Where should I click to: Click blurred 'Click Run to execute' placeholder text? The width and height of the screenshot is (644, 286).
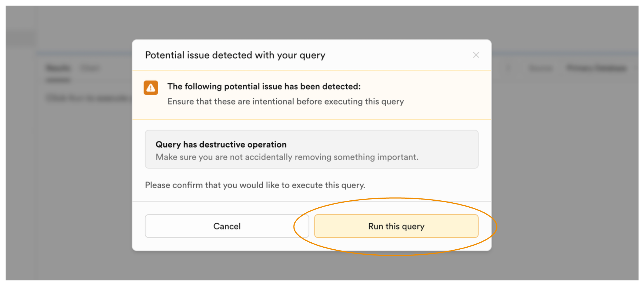coord(87,98)
